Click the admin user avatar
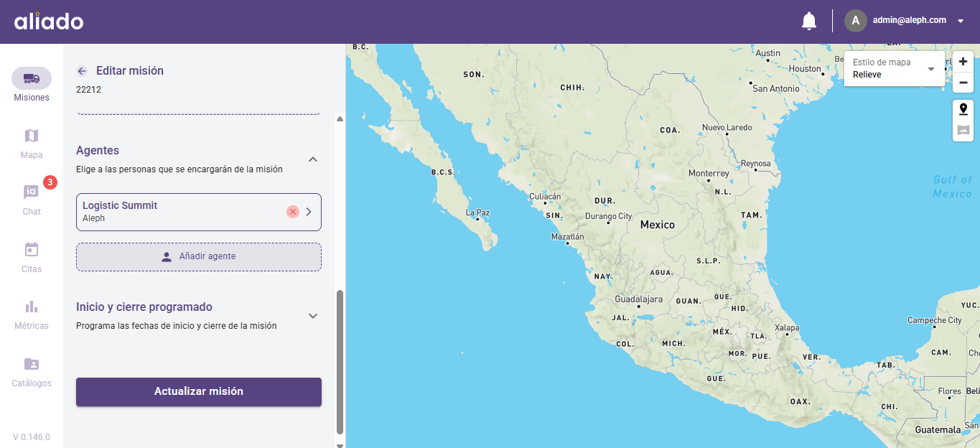Image resolution: width=980 pixels, height=448 pixels. click(x=855, y=21)
